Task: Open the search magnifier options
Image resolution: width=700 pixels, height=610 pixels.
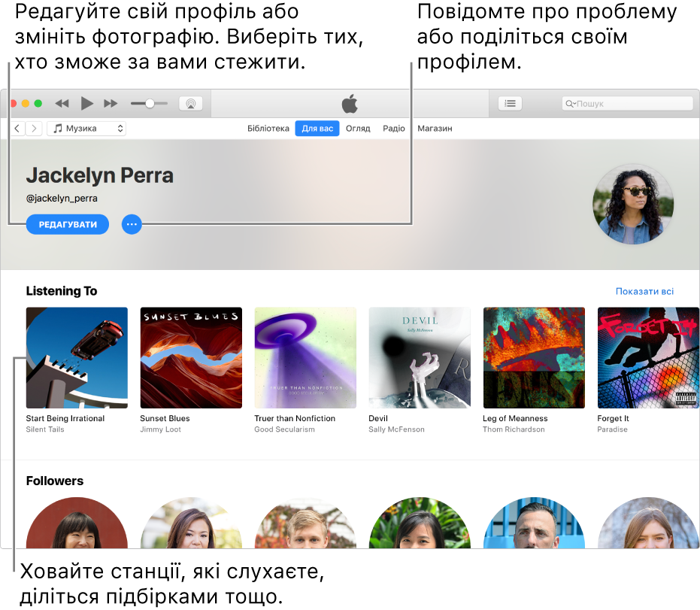Action: tap(571, 104)
